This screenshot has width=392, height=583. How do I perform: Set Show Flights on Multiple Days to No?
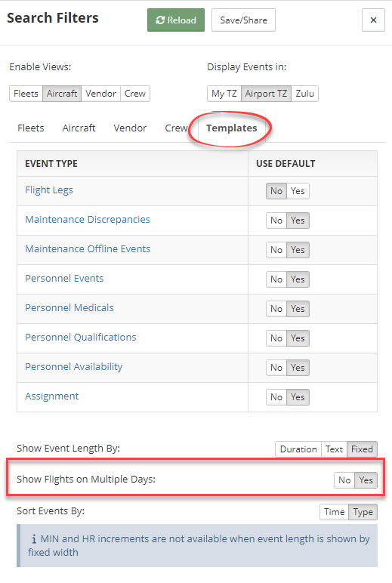click(x=344, y=480)
